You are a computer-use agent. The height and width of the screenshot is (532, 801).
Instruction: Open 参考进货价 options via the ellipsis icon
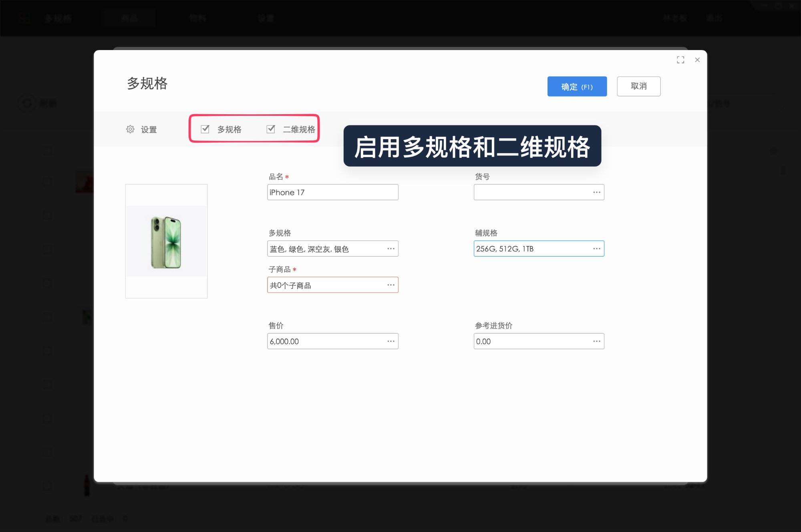[596, 341]
